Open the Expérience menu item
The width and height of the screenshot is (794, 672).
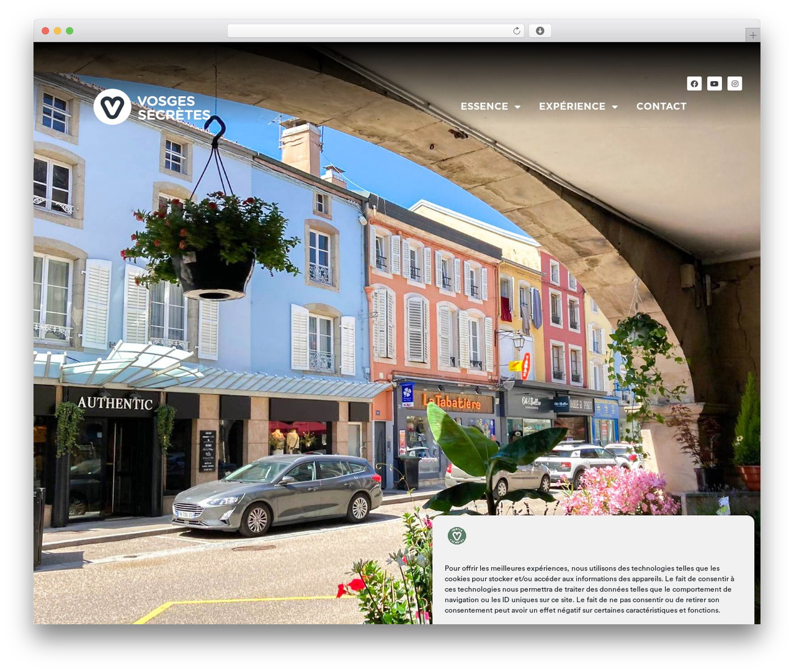[x=572, y=106]
